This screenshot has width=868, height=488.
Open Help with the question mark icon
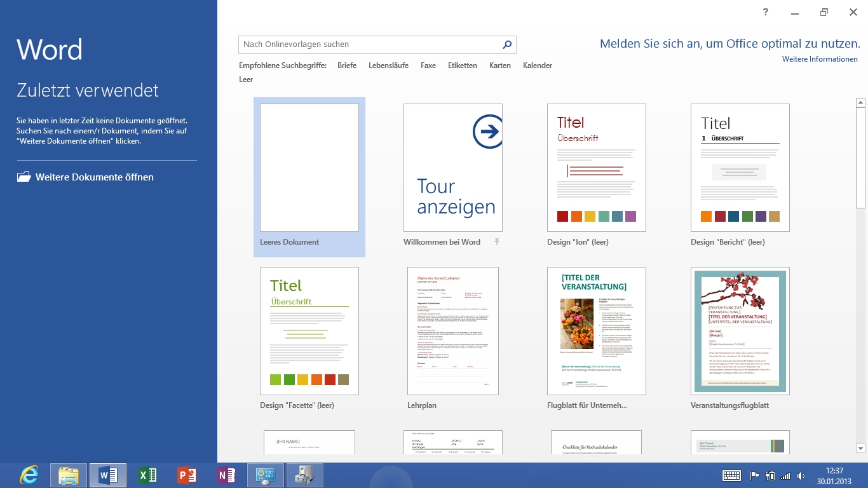point(766,12)
